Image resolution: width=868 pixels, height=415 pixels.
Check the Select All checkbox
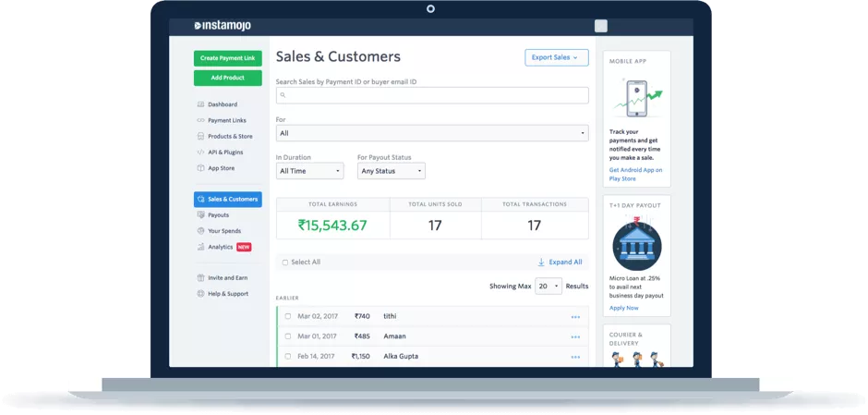285,262
